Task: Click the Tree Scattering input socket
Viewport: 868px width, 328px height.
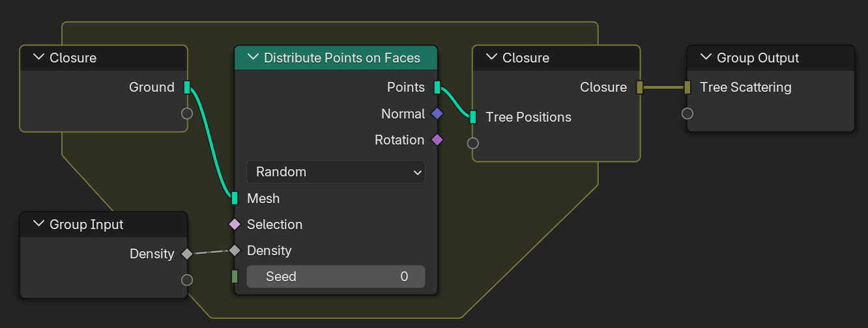Action: (687, 87)
